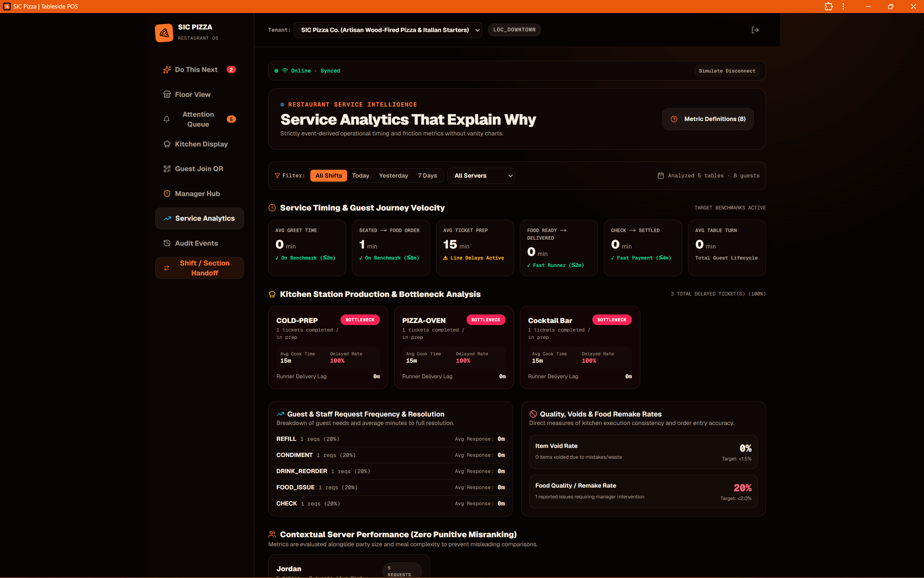Open Manager Hub page
This screenshot has height=578, width=924.
pos(199,194)
